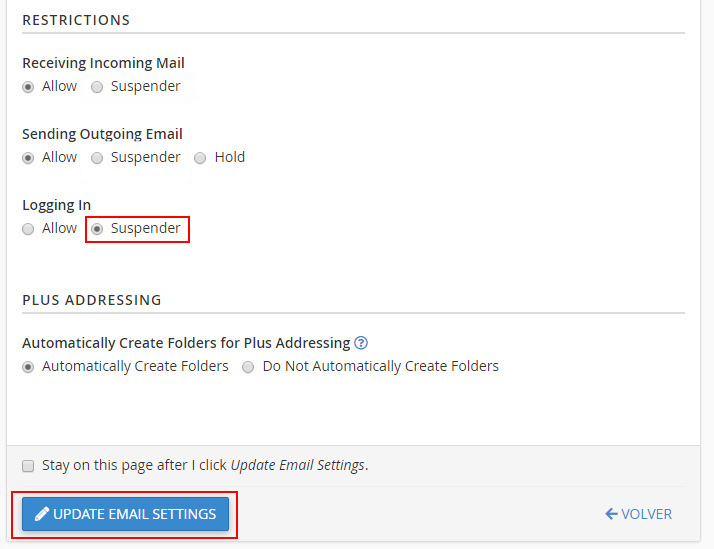The height and width of the screenshot is (549, 714).
Task: Choose Hold for Sending Outgoing Email
Action: point(200,158)
